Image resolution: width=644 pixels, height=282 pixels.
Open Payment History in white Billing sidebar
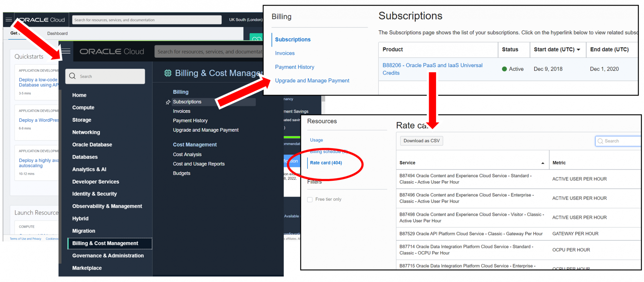coord(295,67)
